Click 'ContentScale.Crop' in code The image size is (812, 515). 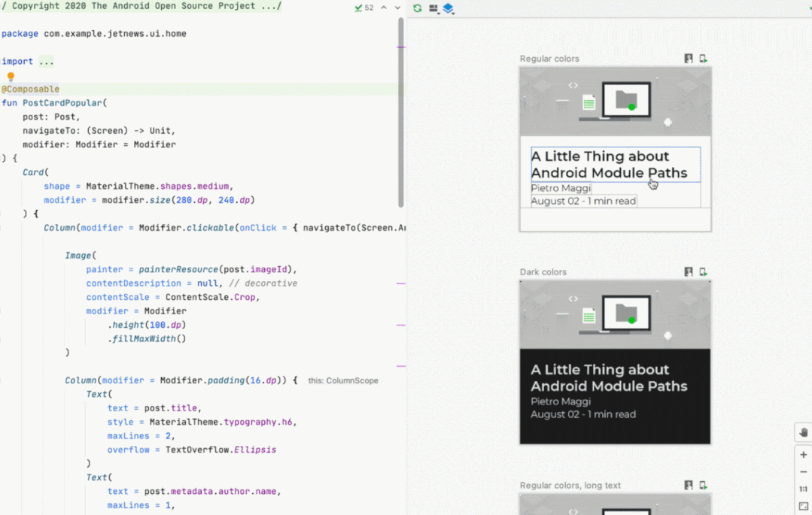coord(210,297)
